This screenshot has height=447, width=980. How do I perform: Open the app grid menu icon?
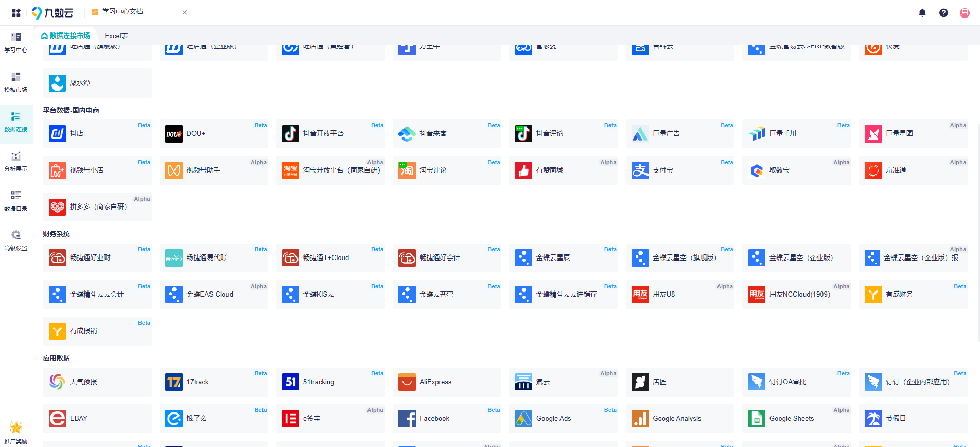click(16, 13)
